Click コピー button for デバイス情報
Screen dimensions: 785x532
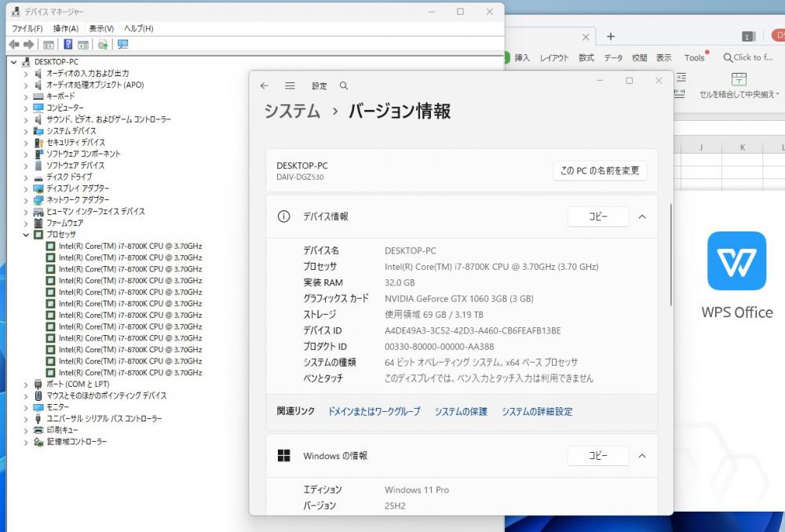tap(597, 217)
